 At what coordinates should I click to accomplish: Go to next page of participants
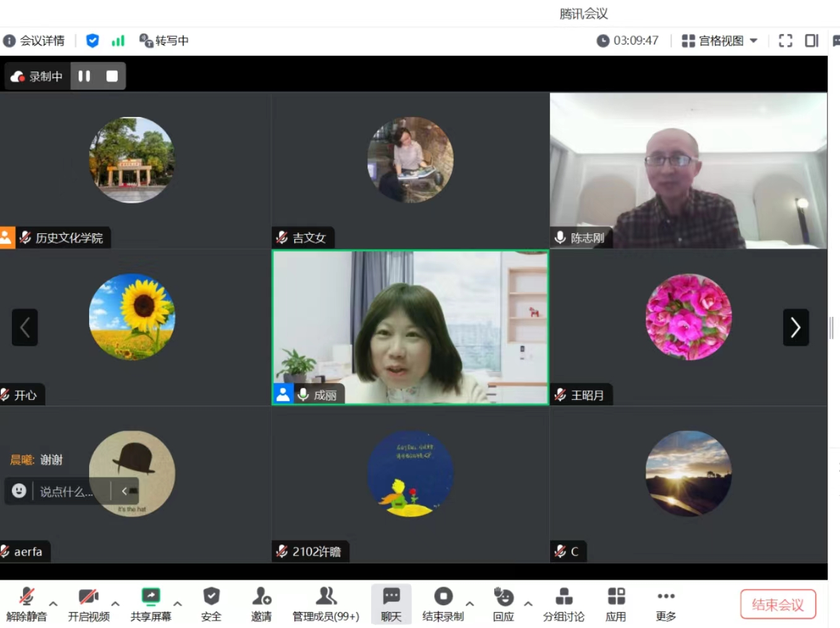(x=795, y=327)
